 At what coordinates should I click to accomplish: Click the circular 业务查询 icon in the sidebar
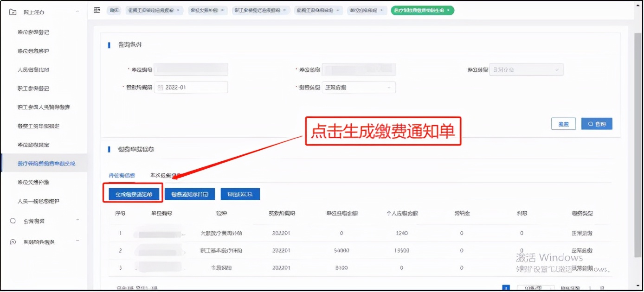coord(13,222)
